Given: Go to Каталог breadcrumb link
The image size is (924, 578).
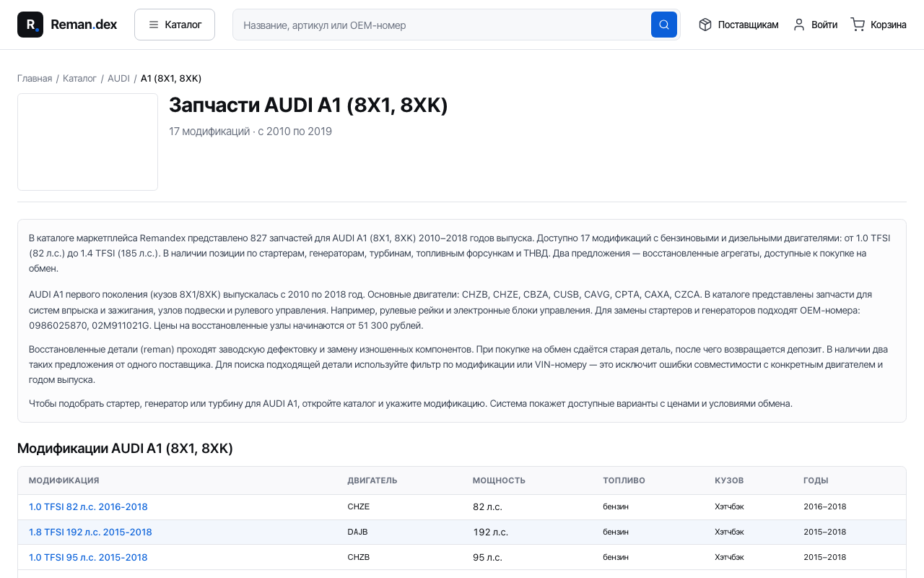Looking at the screenshot, I should tap(79, 78).
